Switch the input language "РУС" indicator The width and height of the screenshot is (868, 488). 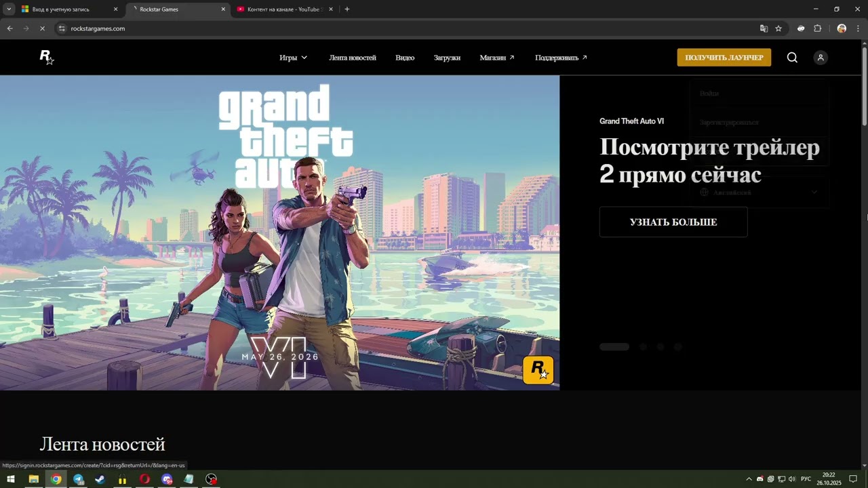[x=806, y=479]
